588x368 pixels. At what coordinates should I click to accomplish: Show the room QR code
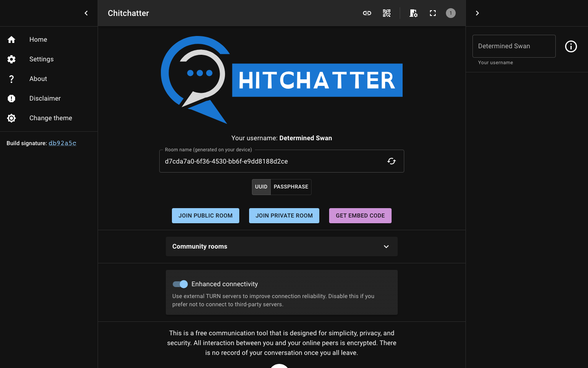(x=386, y=13)
